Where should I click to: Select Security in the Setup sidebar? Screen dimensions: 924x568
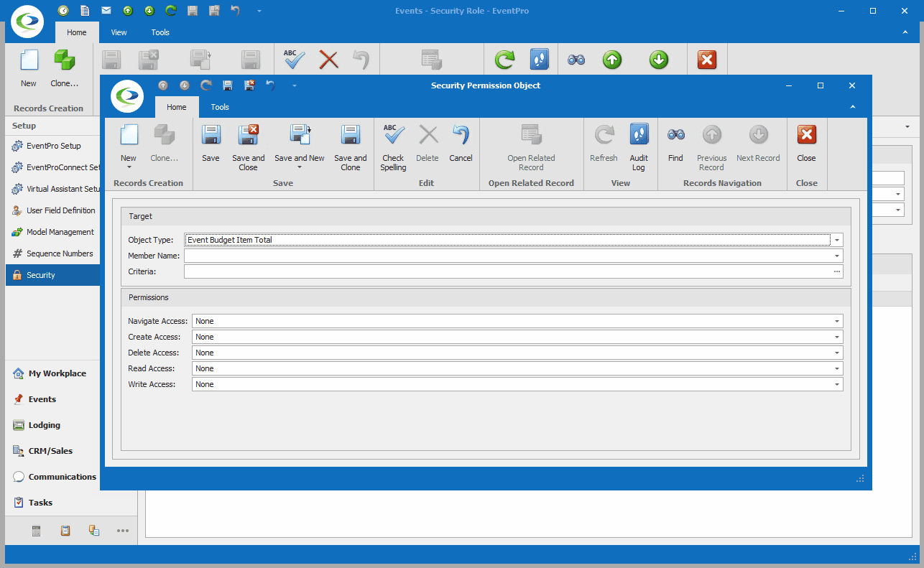click(x=53, y=275)
